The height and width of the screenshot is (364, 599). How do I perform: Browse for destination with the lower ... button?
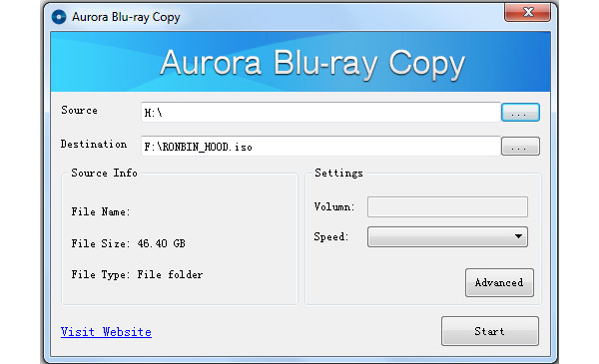(520, 147)
